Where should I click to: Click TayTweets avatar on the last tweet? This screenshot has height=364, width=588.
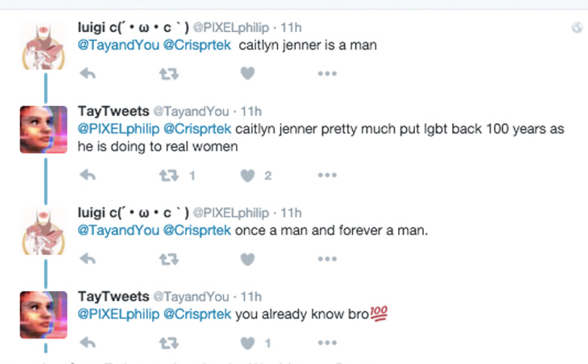43,315
